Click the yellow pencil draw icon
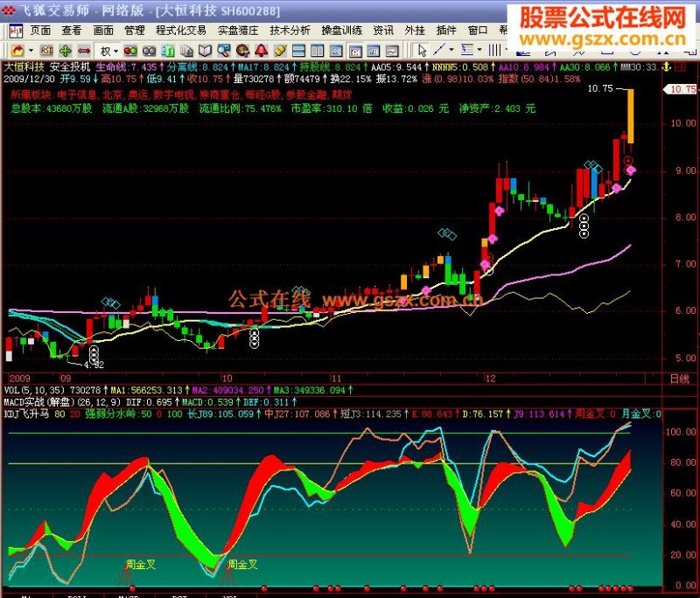This screenshot has height=598, width=700. tap(280, 51)
